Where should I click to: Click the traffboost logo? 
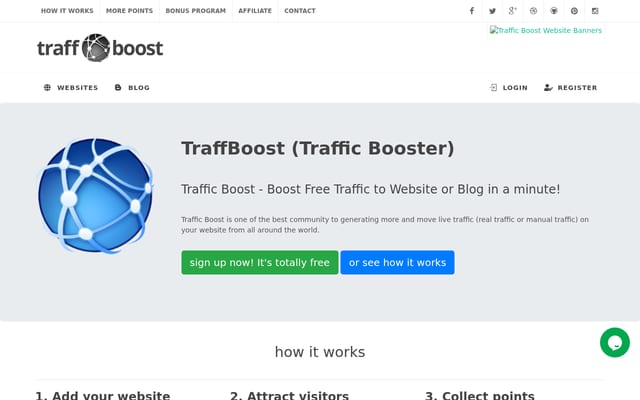pyautogui.click(x=100, y=48)
